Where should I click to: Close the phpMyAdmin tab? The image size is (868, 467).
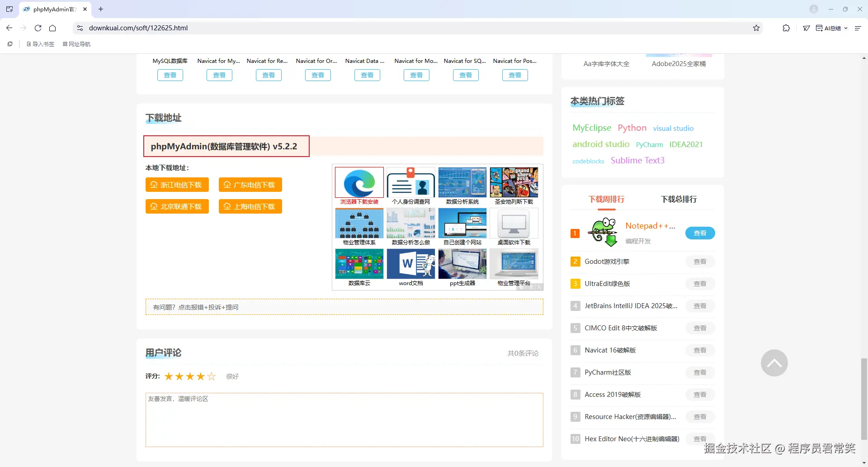click(85, 9)
